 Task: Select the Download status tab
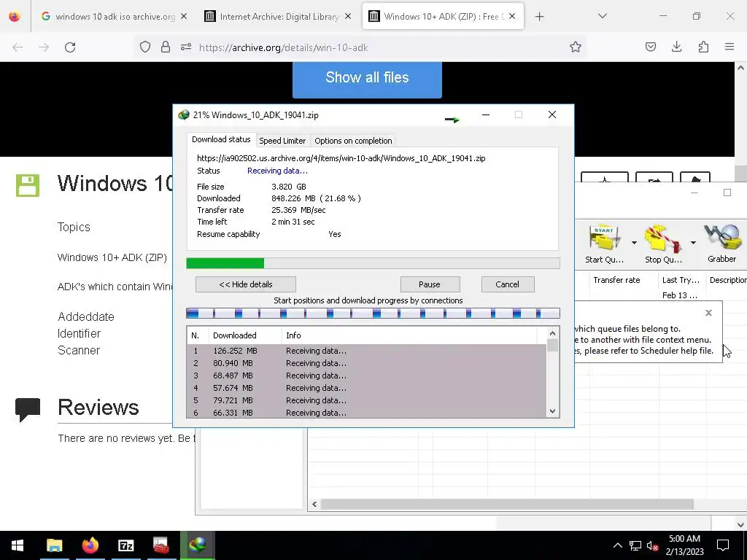(221, 139)
